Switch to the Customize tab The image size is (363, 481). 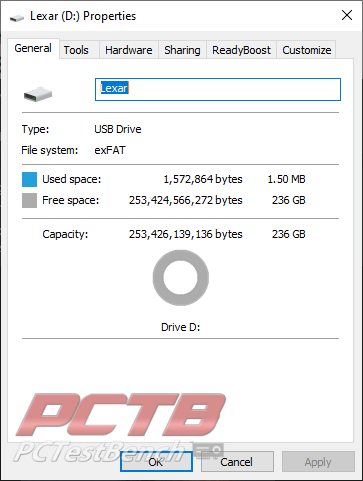(307, 50)
